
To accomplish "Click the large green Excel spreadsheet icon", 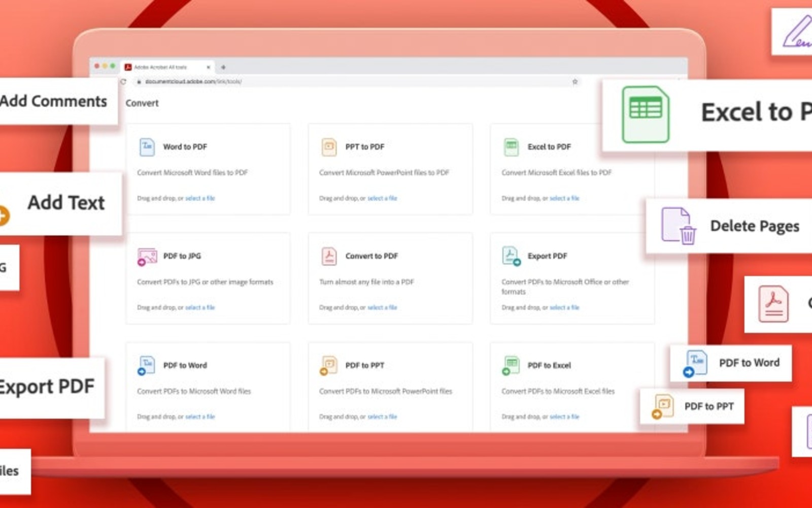I will (646, 114).
